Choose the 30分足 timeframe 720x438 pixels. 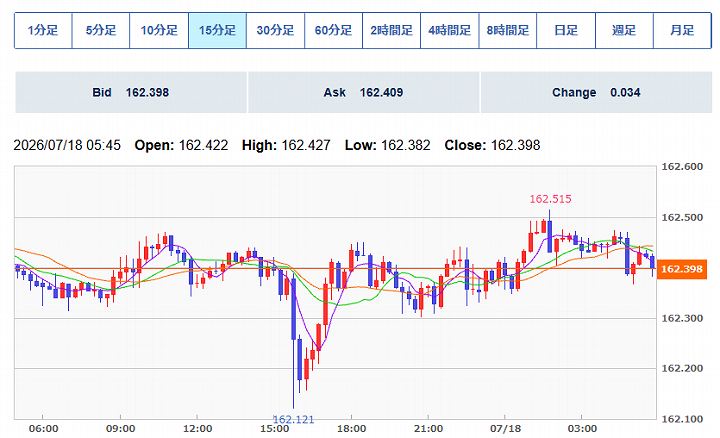[x=276, y=30]
